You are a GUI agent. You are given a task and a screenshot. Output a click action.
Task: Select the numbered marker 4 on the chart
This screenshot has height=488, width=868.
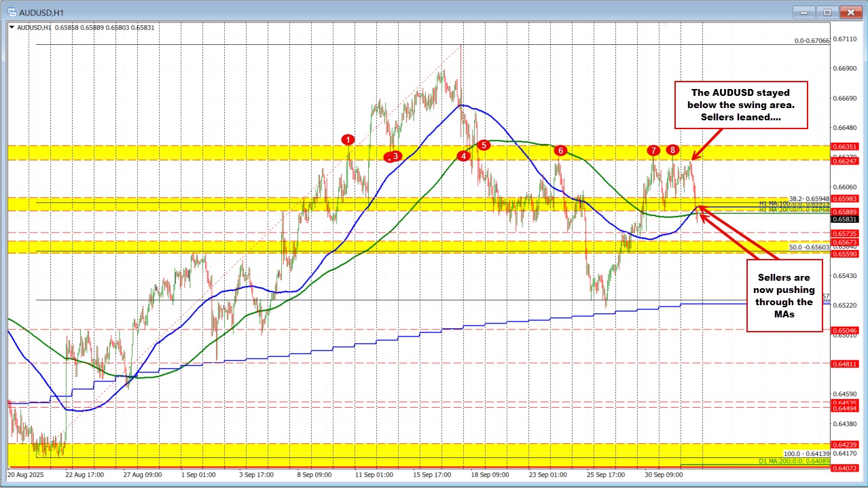464,156
